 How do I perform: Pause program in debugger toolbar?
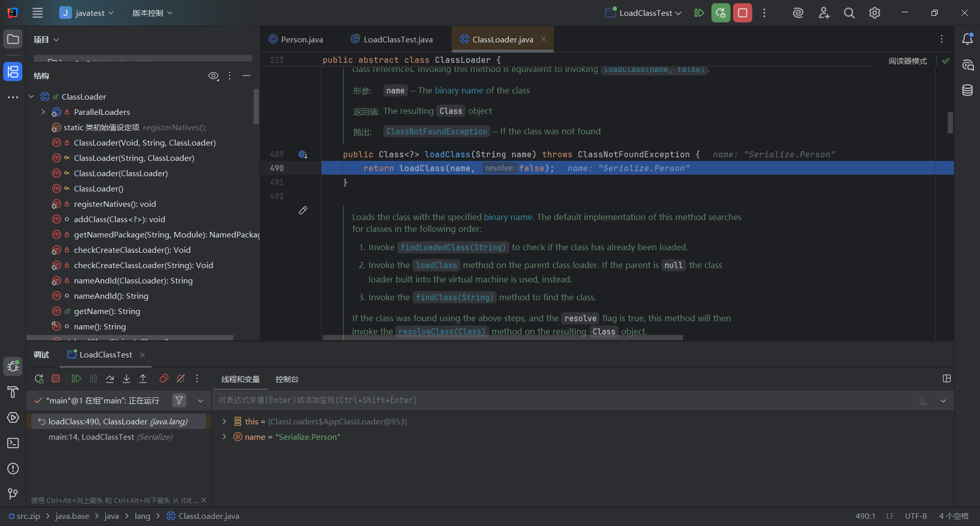click(93, 378)
